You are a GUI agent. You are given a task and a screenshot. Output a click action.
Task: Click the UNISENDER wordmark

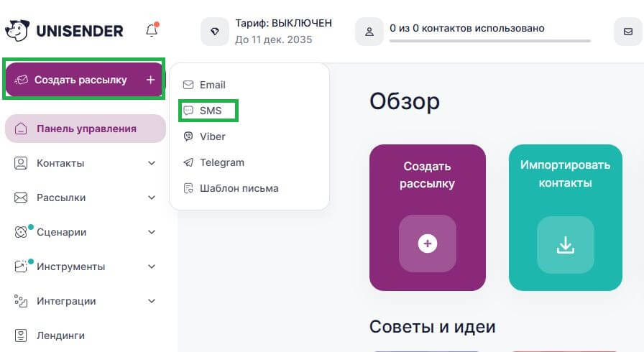coord(80,31)
